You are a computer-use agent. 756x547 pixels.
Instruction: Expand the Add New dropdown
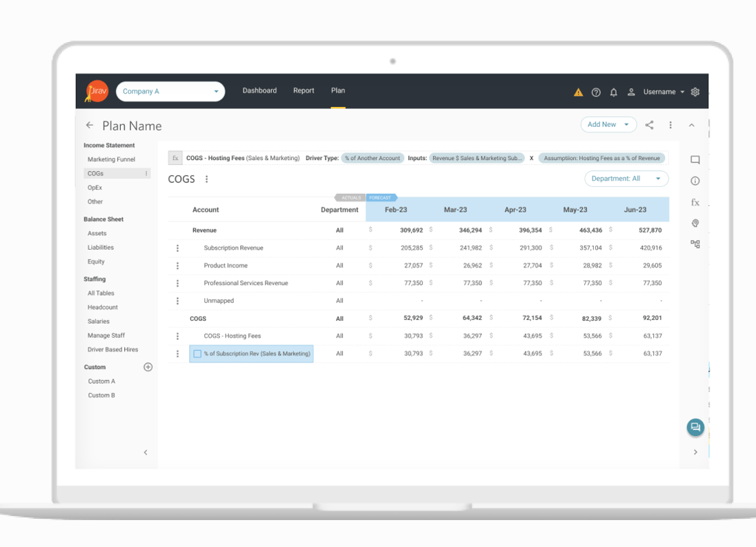pos(608,125)
